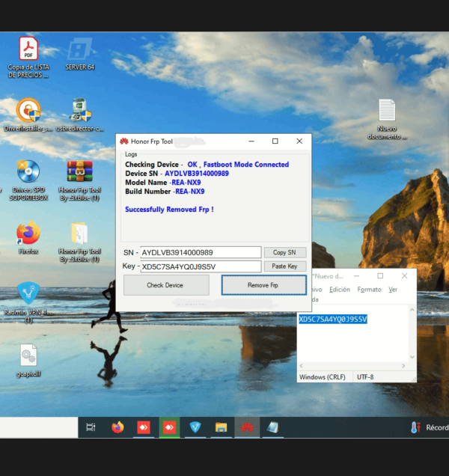Switch to Huawei Honor Frp Tool taskbar icon
The height and width of the screenshot is (476, 449).
247,427
